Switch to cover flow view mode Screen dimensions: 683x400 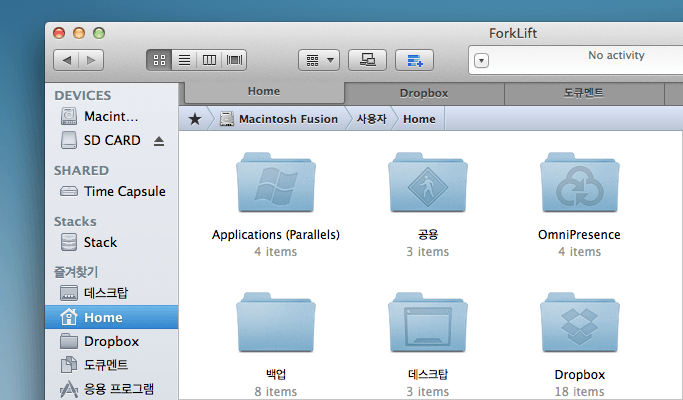point(234,60)
